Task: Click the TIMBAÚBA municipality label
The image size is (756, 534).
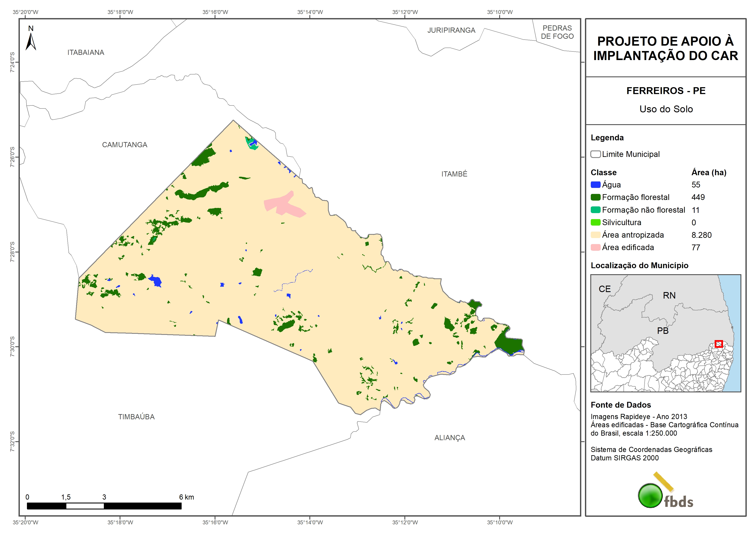Action: coord(136,417)
